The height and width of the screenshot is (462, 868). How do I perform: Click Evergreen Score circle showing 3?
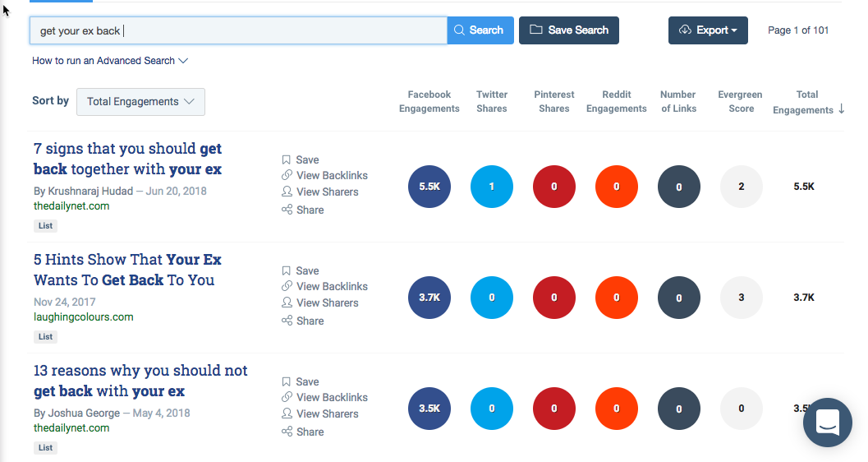tap(742, 298)
